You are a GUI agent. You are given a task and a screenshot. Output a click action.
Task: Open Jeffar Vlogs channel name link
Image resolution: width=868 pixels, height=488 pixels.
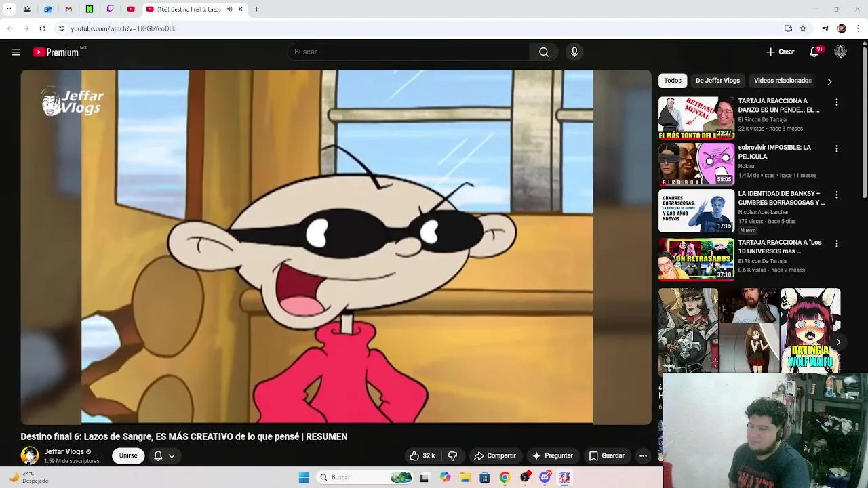pos(64,452)
